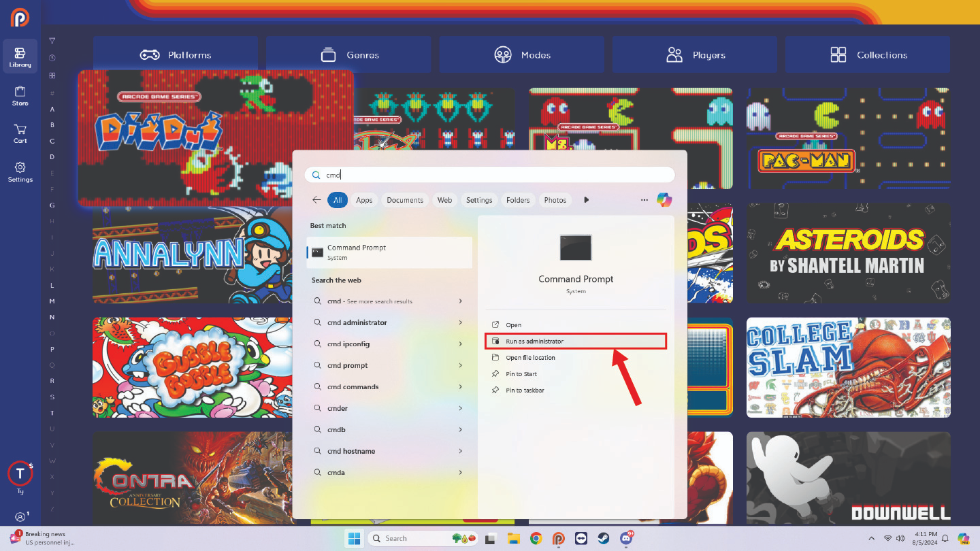Jump to letter P in index
Viewport: 980px width, 551px height.
coord(52,349)
